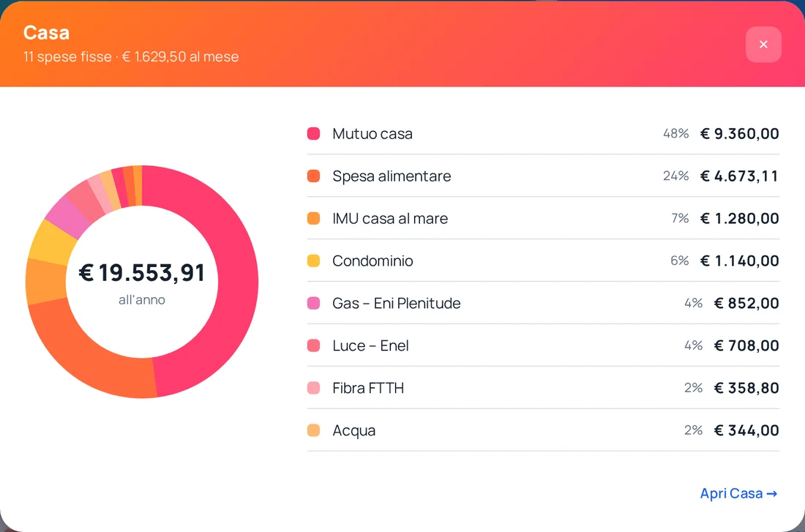
Task: Click the '6%' share of Condominio
Action: tap(680, 261)
